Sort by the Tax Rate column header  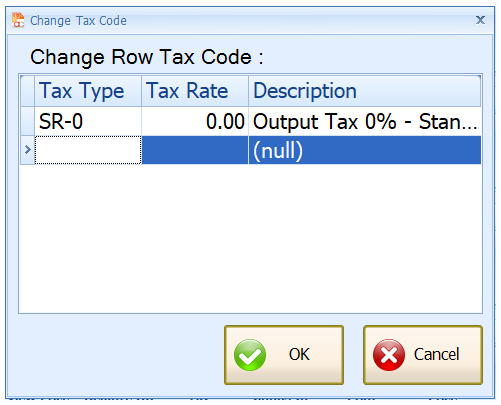[195, 91]
